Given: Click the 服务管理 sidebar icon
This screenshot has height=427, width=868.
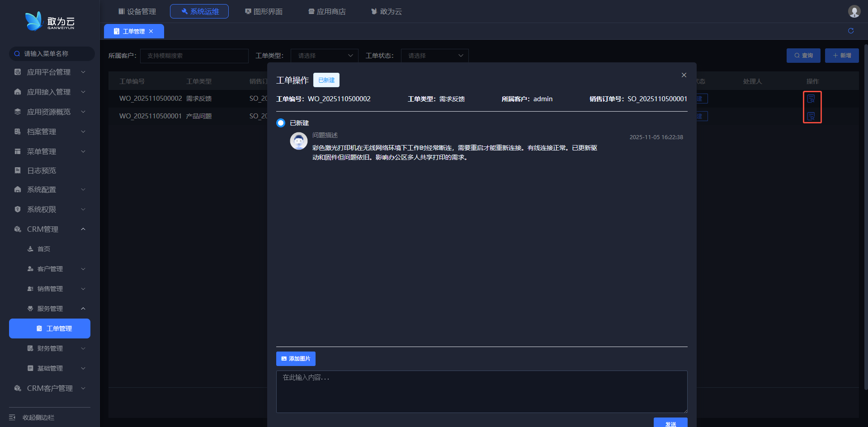Looking at the screenshot, I should pyautogui.click(x=30, y=309).
